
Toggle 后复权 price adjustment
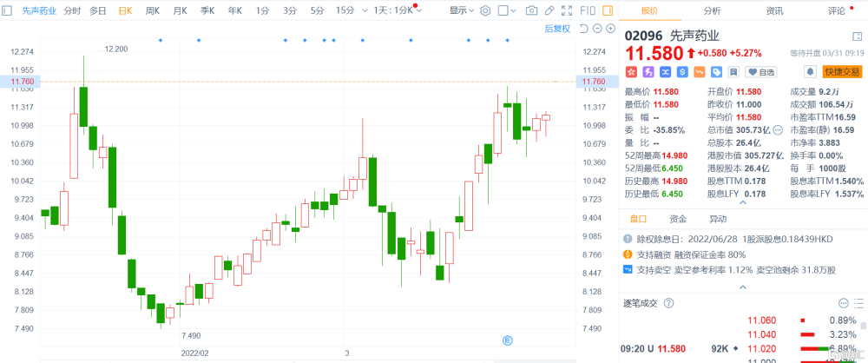[557, 29]
